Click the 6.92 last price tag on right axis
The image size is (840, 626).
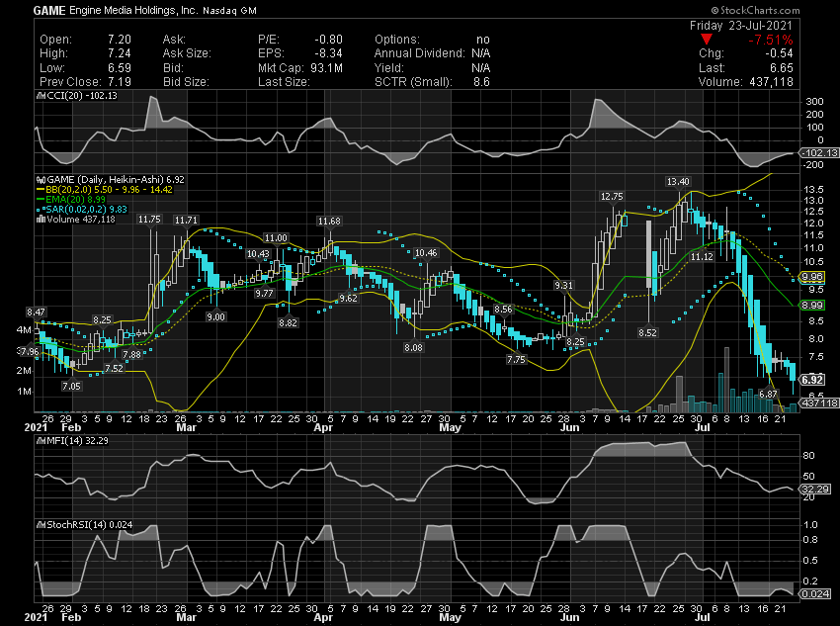point(812,380)
